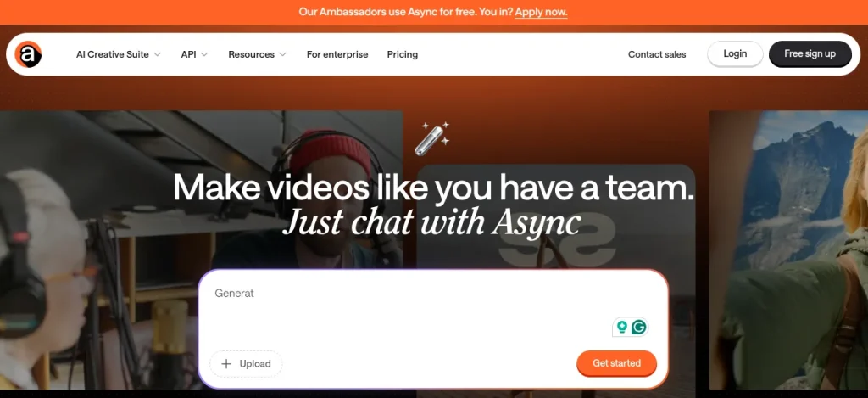Viewport: 868px width, 398px height.
Task: Open the For enterprise page
Action: (337, 54)
